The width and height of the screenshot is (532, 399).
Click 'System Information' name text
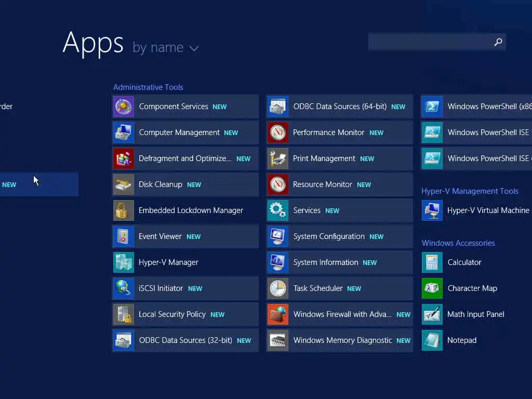click(x=326, y=262)
